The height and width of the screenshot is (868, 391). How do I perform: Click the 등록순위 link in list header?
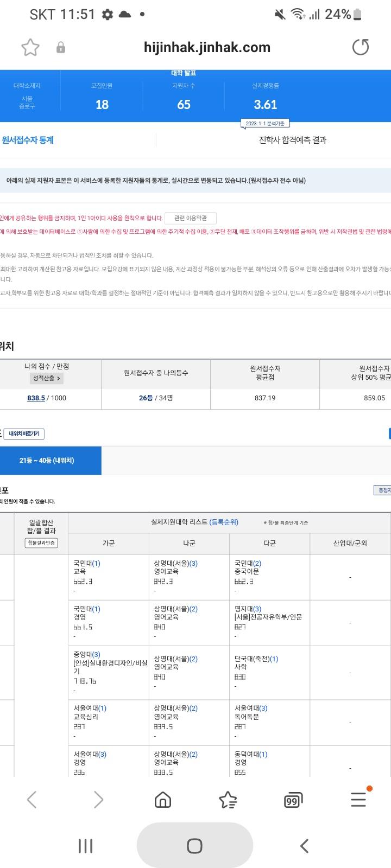pos(224,522)
